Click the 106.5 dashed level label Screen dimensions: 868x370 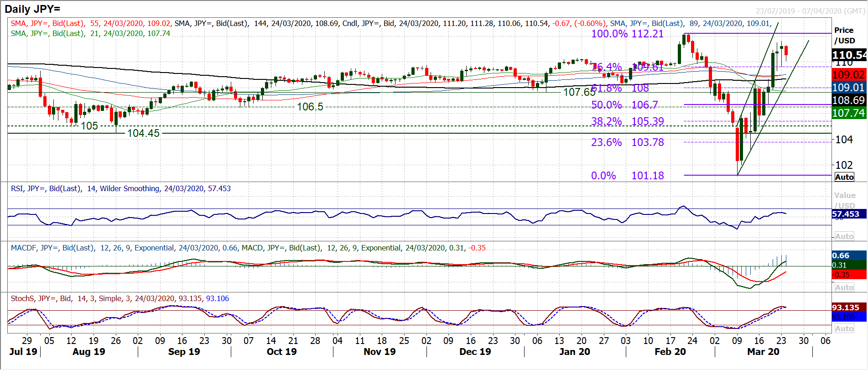pos(310,107)
